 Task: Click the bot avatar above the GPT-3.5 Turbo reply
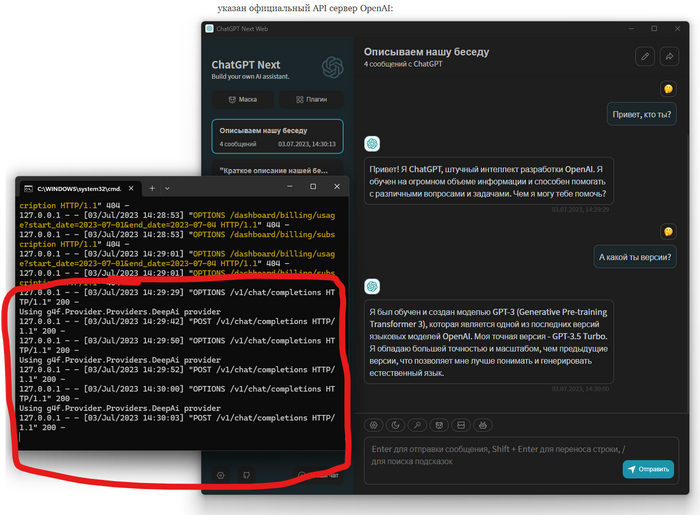coord(372,287)
